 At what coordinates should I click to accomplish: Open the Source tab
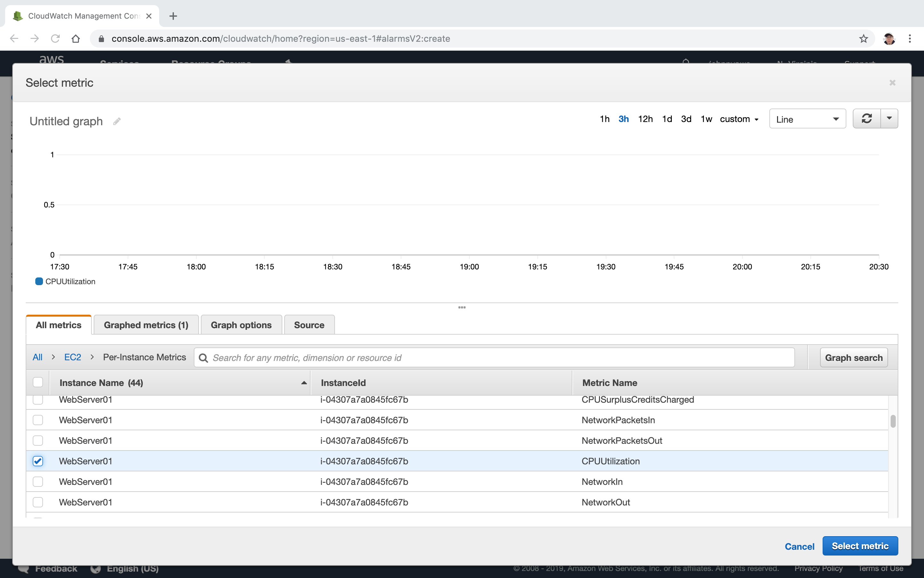coord(309,325)
